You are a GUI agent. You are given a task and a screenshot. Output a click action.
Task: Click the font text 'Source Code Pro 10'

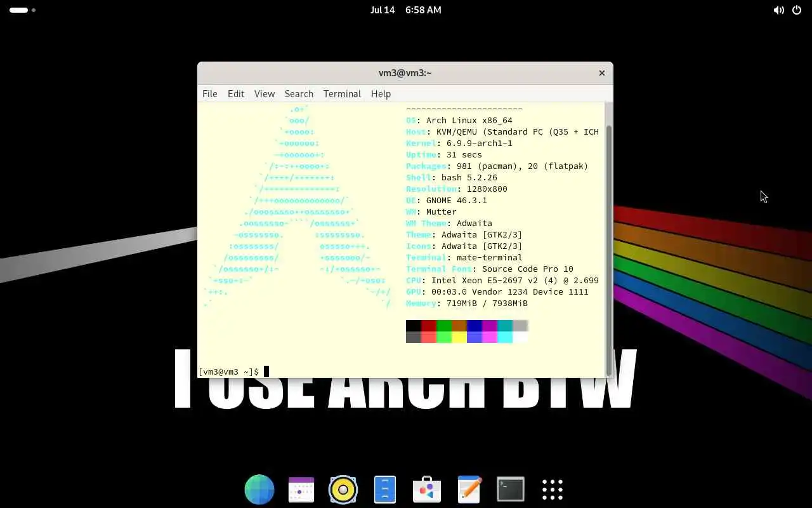pyautogui.click(x=528, y=269)
